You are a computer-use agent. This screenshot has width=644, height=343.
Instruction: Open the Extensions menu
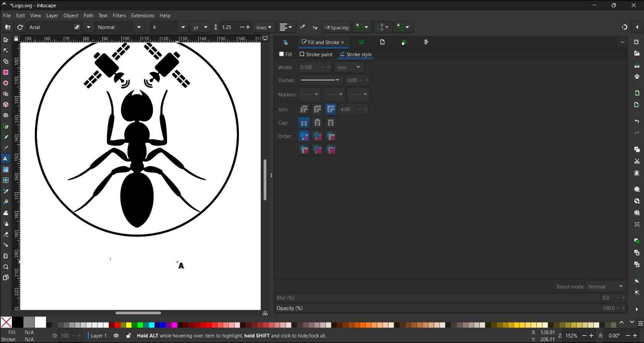pyautogui.click(x=142, y=15)
